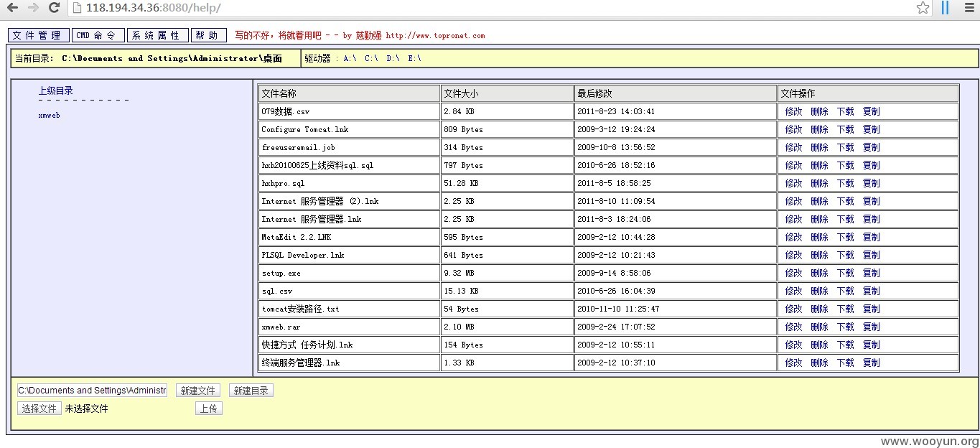Switch to drive E:\

point(414,59)
